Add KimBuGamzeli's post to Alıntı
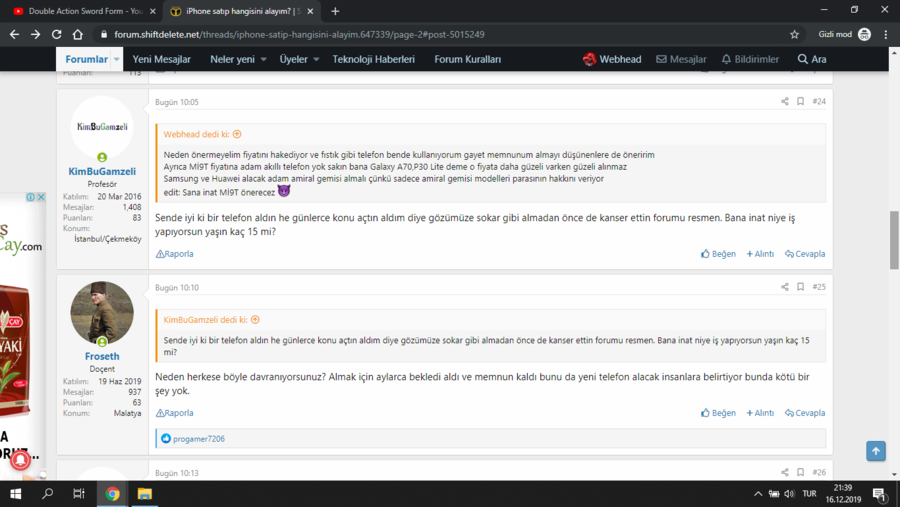The image size is (900, 507). click(x=760, y=254)
